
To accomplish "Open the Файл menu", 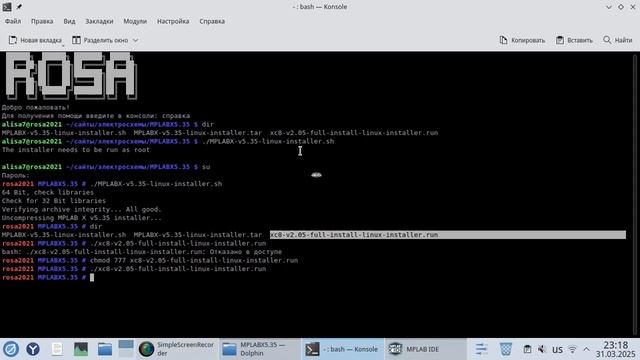I will [13, 21].
